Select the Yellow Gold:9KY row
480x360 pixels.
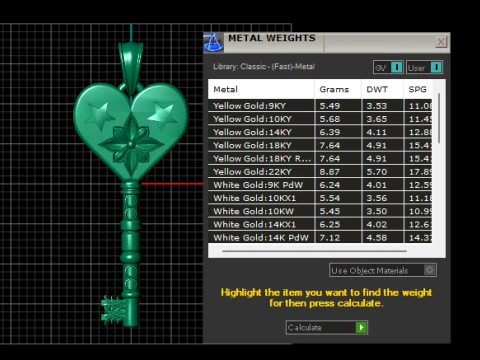click(x=320, y=106)
